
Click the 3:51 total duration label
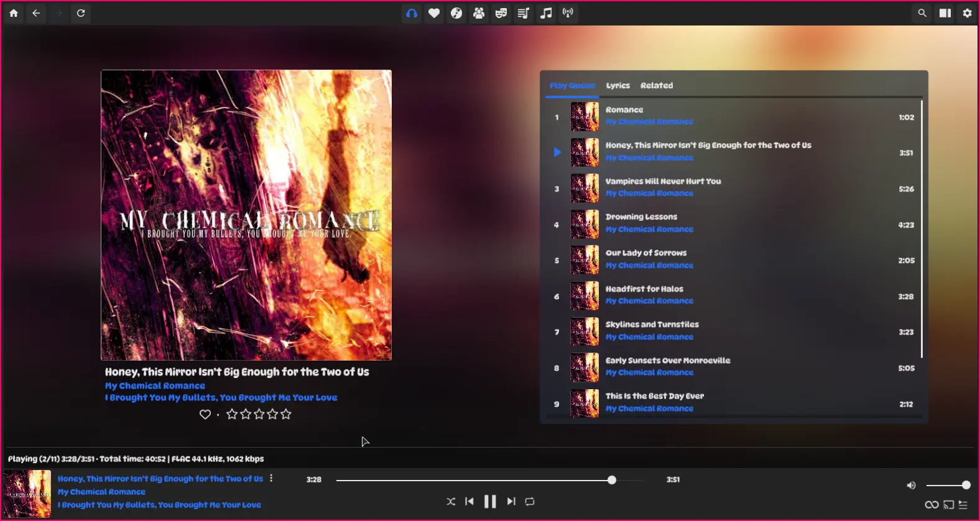click(673, 479)
